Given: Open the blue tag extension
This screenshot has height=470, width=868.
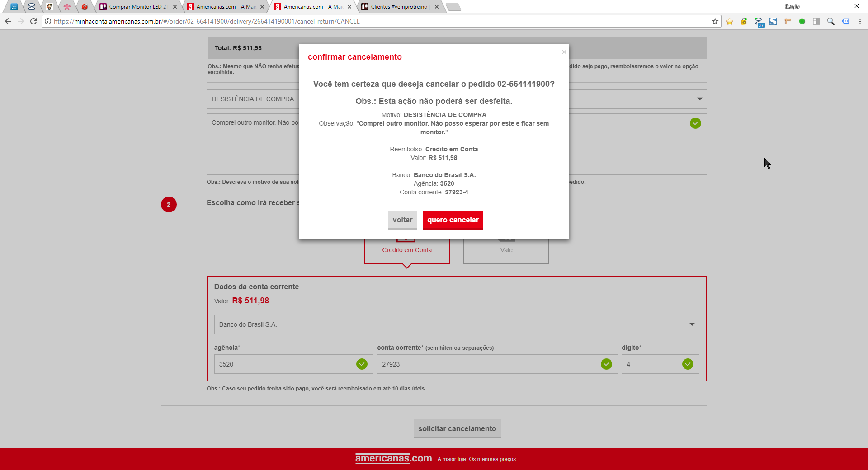Looking at the screenshot, I should tap(845, 21).
